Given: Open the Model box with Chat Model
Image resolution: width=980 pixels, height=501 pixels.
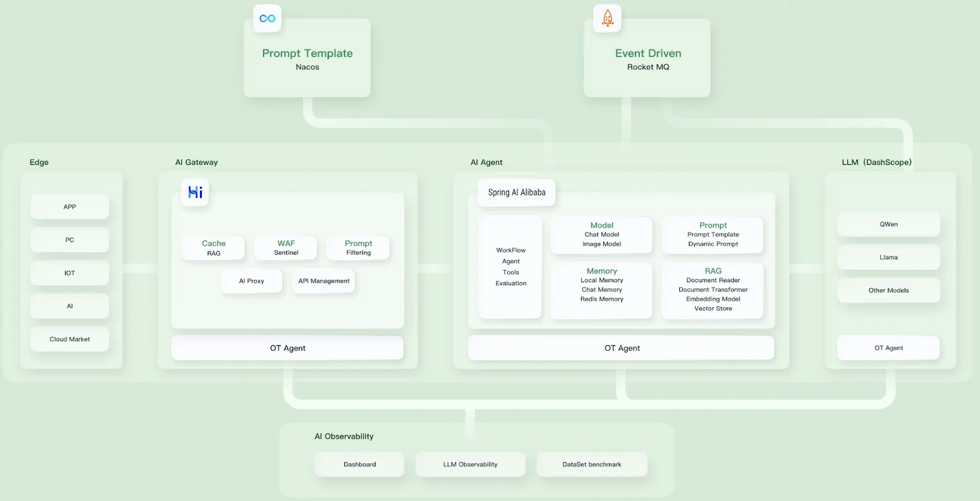Looking at the screenshot, I should tap(602, 235).
